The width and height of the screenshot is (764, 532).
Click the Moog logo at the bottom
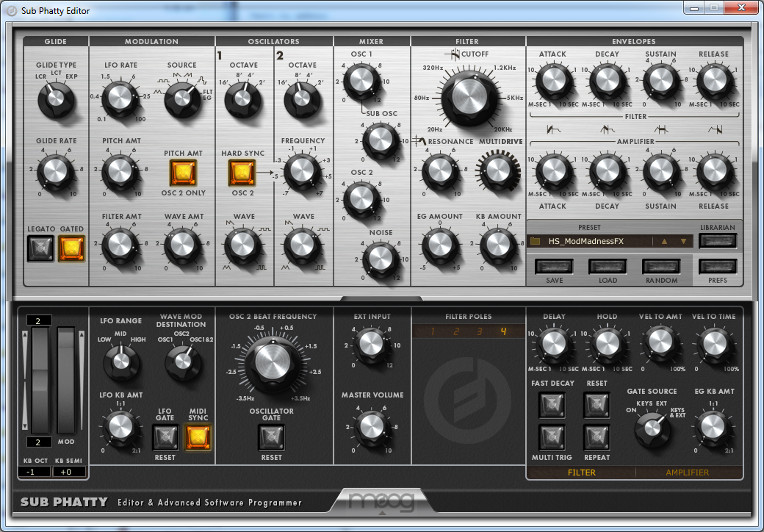[381, 503]
